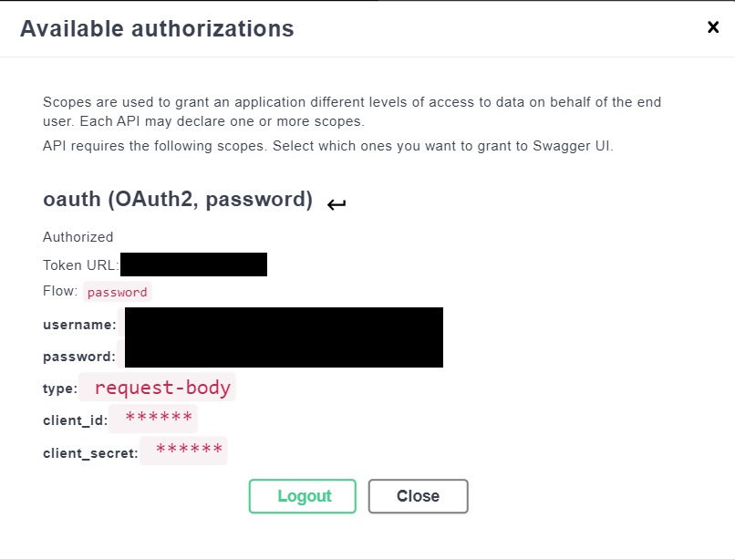Click the Available authorizations title

(x=157, y=28)
